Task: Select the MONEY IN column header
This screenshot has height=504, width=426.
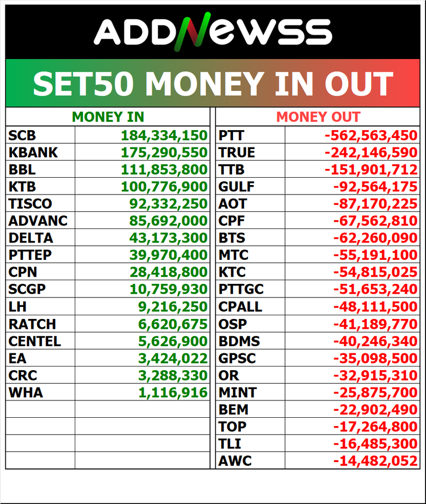Action: coord(108,117)
